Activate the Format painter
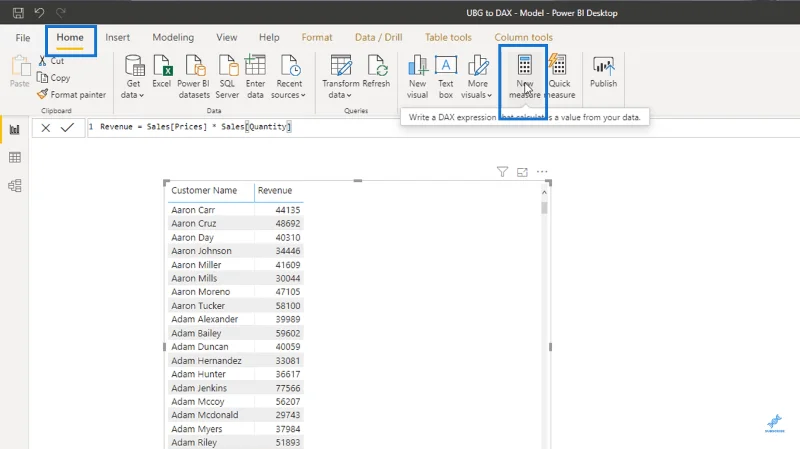Image resolution: width=800 pixels, height=449 pixels. click(71, 94)
